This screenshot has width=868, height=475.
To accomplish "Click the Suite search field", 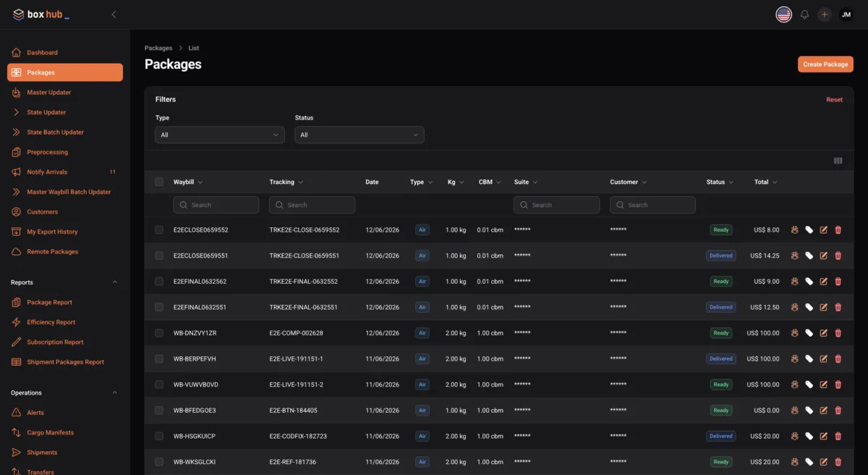I will (557, 205).
